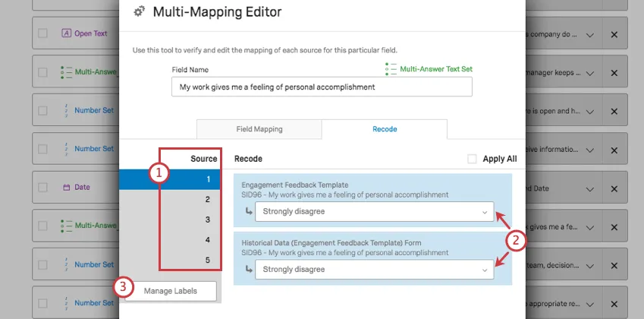Select source value 3 in the list
Image resolution: width=644 pixels, height=319 pixels.
190,220
